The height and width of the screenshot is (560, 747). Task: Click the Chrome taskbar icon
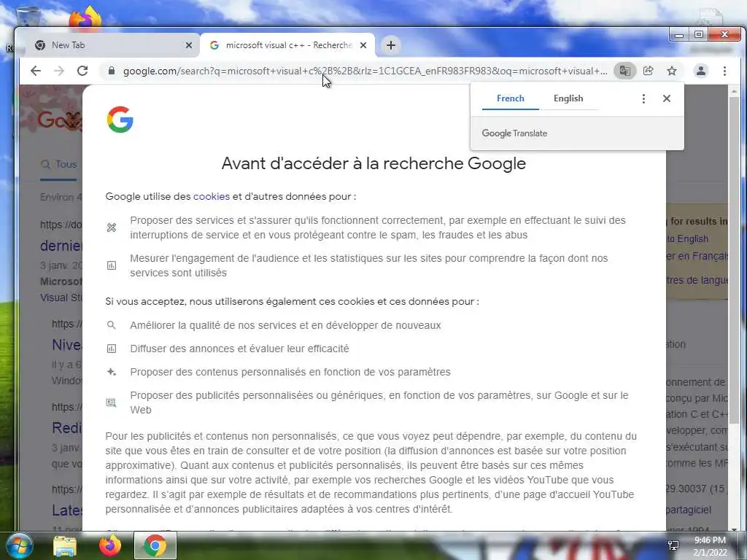[155, 545]
